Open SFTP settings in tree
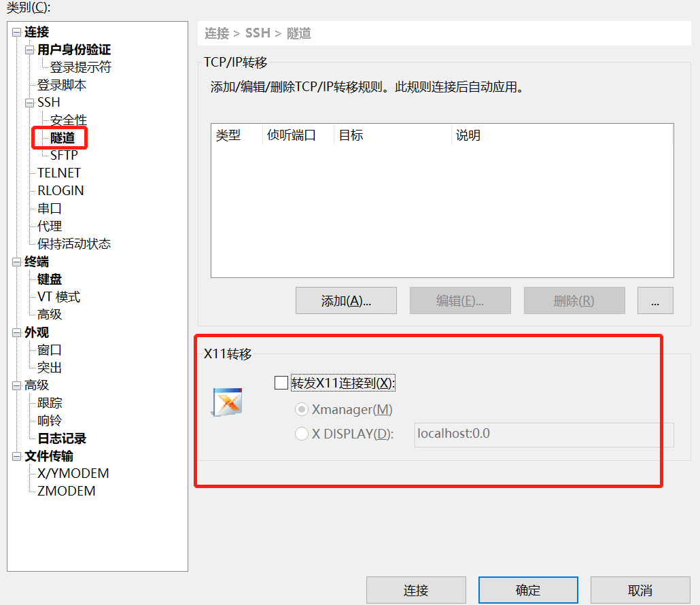This screenshot has height=605, width=700. click(64, 155)
